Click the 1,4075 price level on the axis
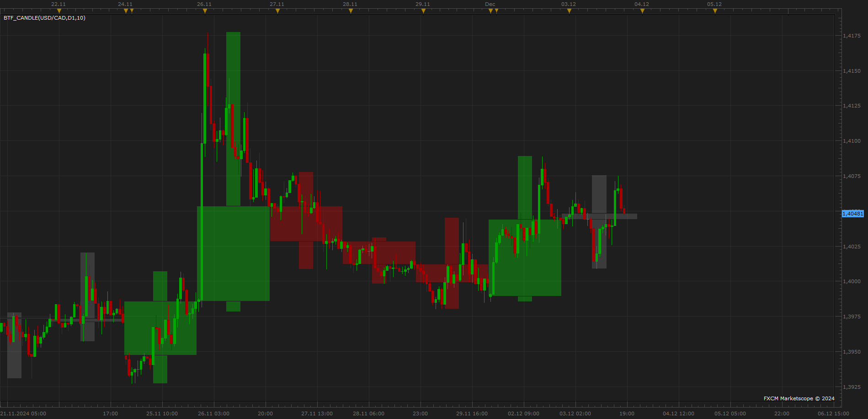868x419 pixels. tap(852, 176)
